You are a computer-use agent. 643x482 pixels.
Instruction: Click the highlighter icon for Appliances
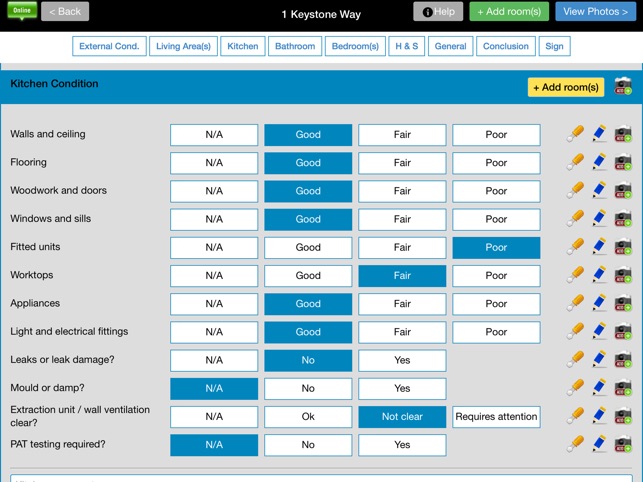(575, 304)
